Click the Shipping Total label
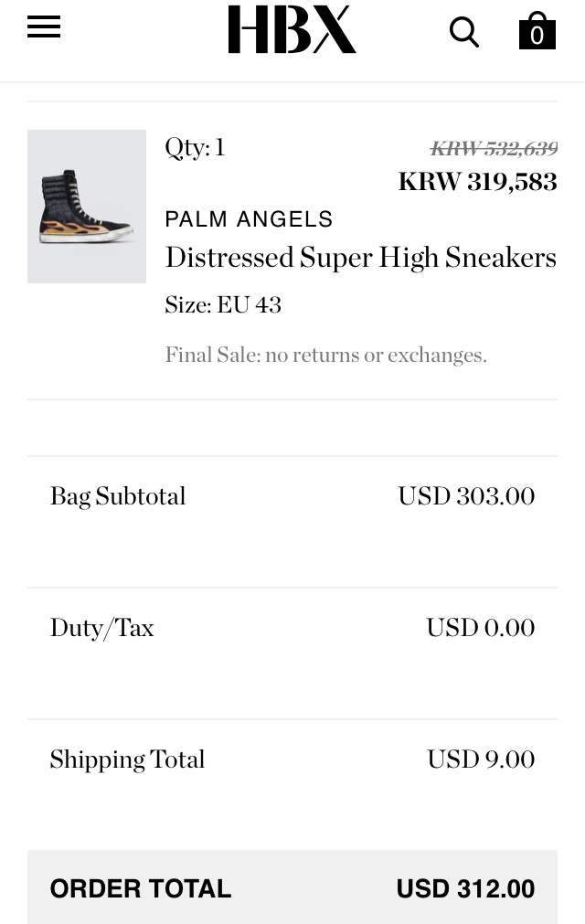 pyautogui.click(x=127, y=759)
